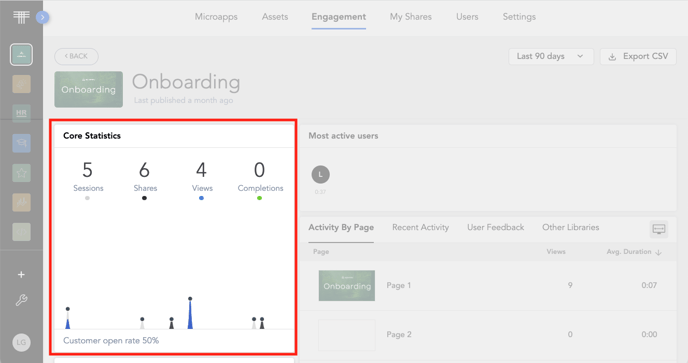Go to the Assets tab

tap(275, 17)
